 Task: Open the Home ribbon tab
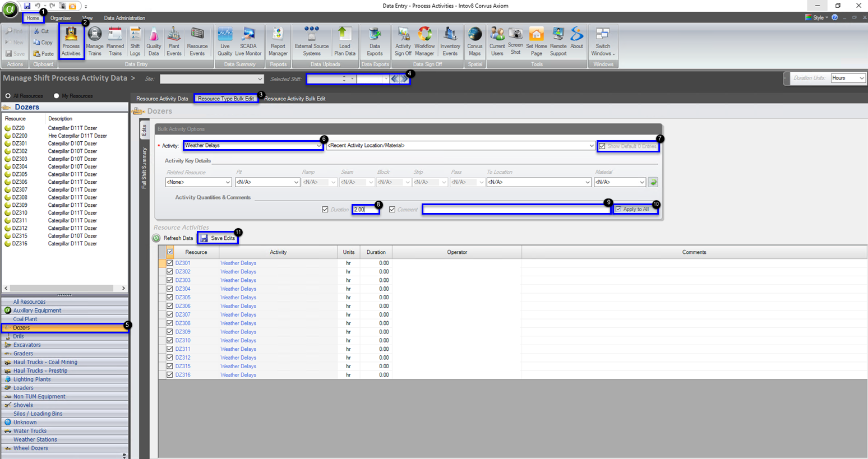point(33,18)
